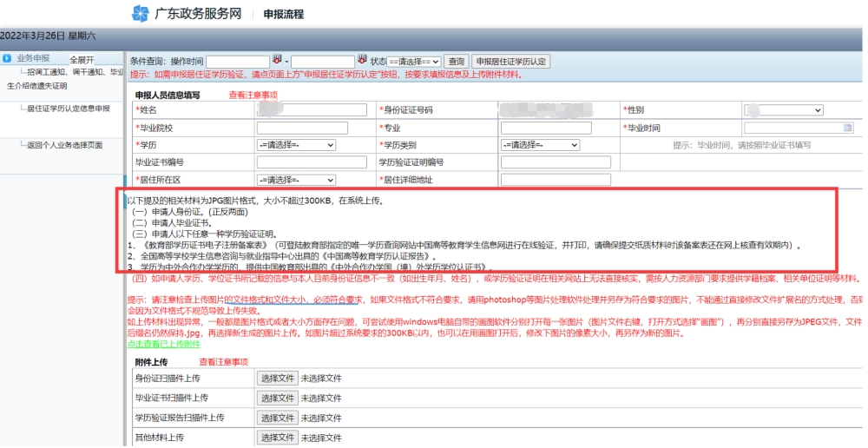Open the 查看注意事项 link beside 附件上传
Viewport: 868px width, 448px height.
224,361
